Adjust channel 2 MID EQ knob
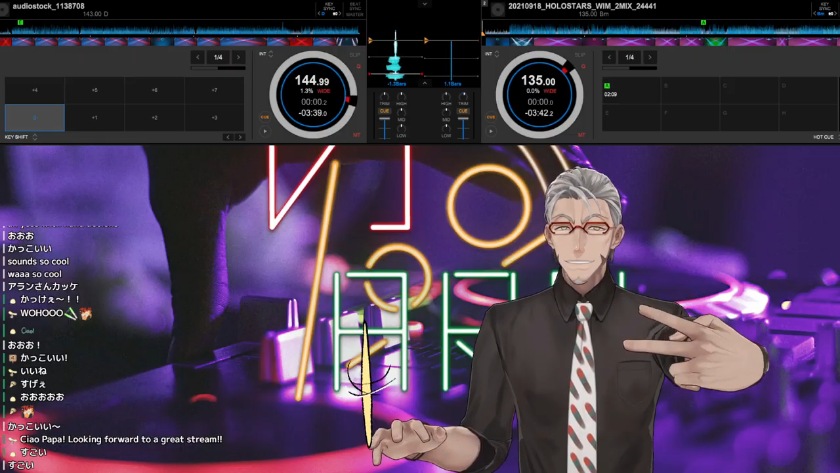This screenshot has width=840, height=473. click(x=446, y=112)
